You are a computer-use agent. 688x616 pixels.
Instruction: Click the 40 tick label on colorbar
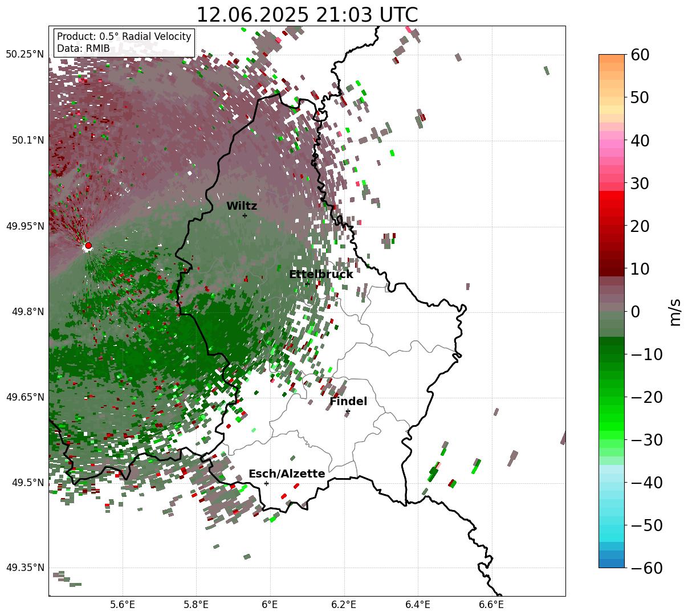[641, 141]
